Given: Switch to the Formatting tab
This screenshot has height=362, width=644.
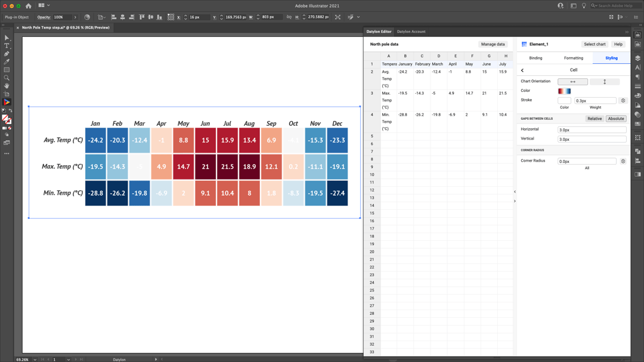Looking at the screenshot, I should tap(573, 58).
